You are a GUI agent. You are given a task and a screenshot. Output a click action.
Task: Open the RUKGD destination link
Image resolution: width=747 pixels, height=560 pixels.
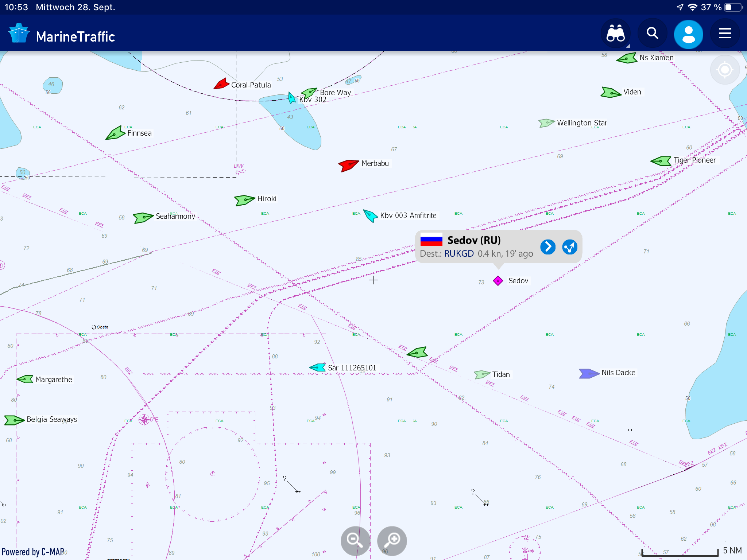(459, 253)
